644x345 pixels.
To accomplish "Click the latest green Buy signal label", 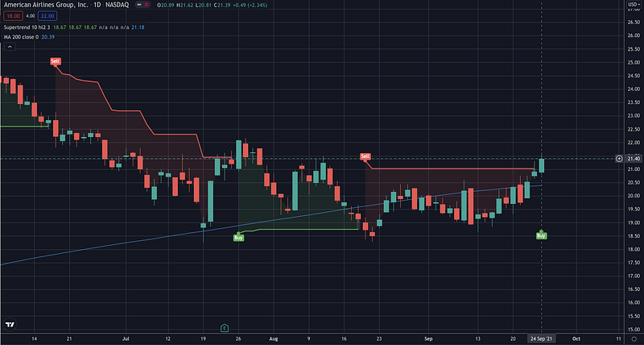I will 541,235.
